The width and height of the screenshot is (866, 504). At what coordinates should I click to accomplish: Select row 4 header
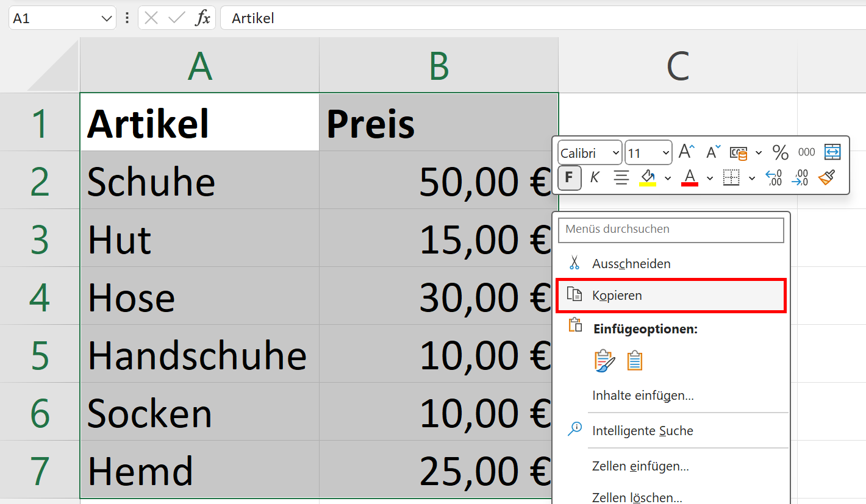tap(40, 296)
